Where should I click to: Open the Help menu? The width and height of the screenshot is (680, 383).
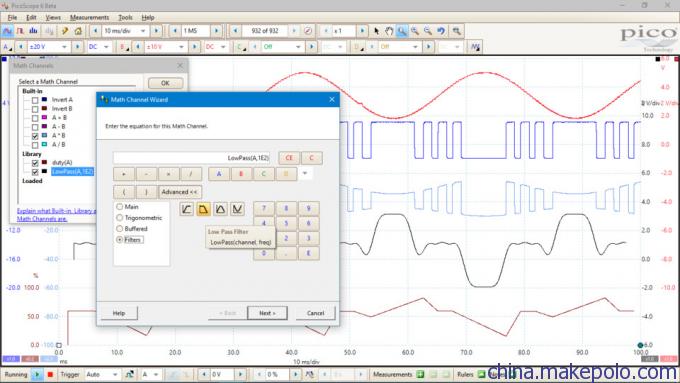[148, 17]
